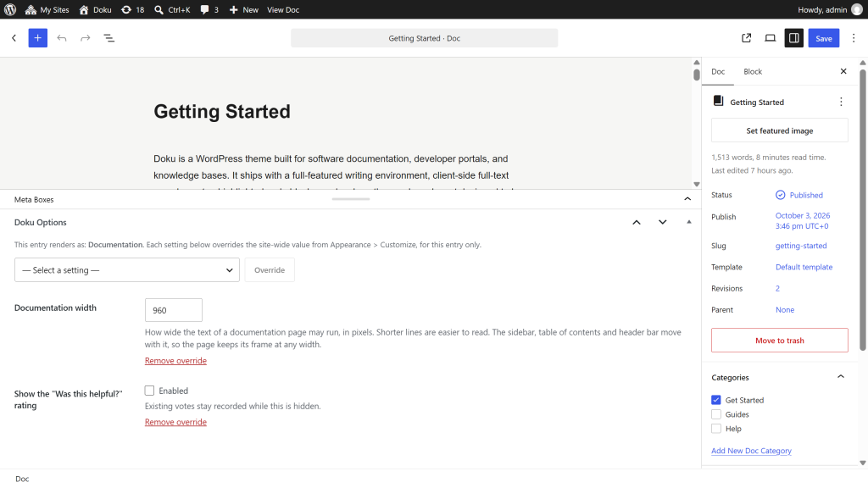Go back using editor back arrow

click(x=14, y=38)
